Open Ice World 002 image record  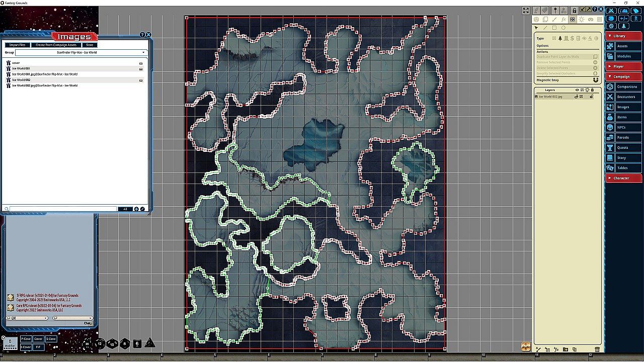click(x=75, y=80)
